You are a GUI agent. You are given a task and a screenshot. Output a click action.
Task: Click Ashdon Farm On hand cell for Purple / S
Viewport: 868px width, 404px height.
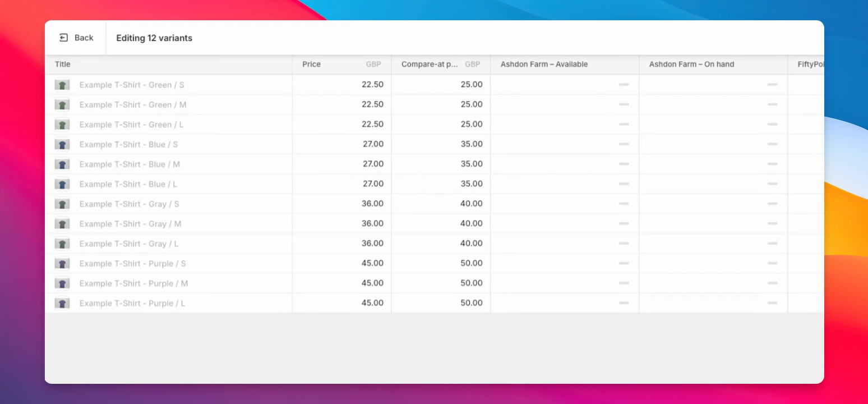pos(713,263)
